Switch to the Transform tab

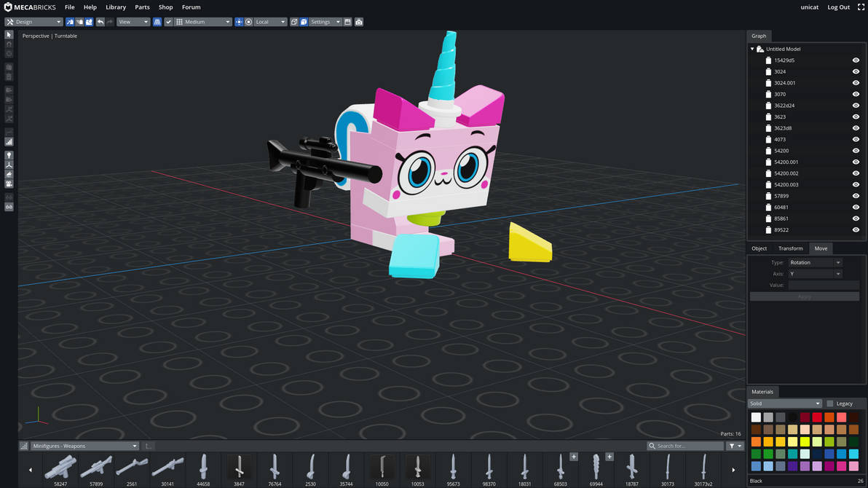790,248
